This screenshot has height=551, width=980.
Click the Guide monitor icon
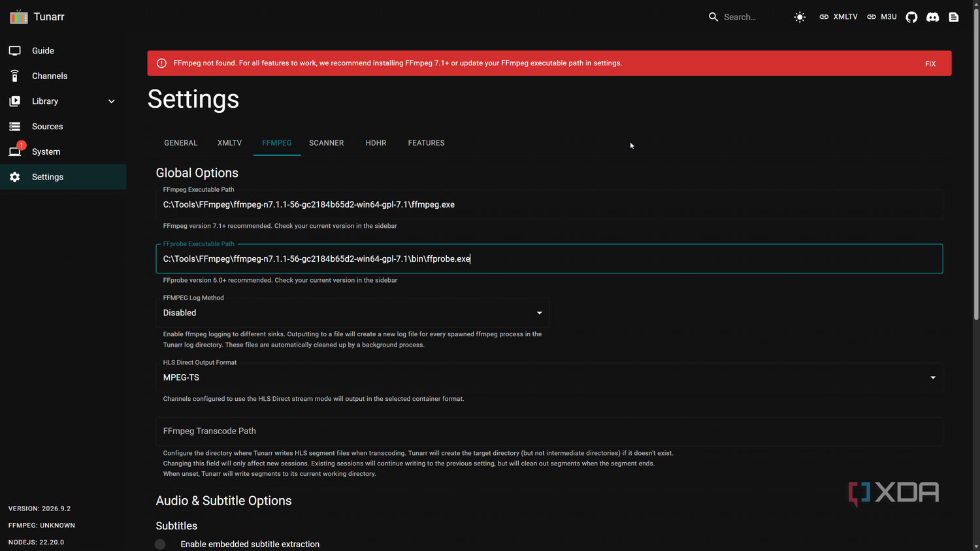click(x=15, y=51)
